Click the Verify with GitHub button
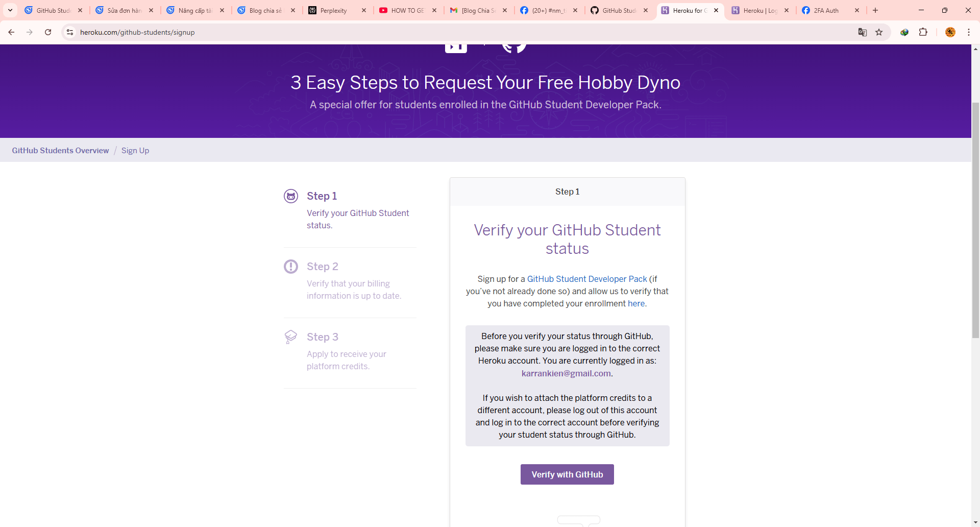Screen dimensions: 980x527 coord(567,474)
